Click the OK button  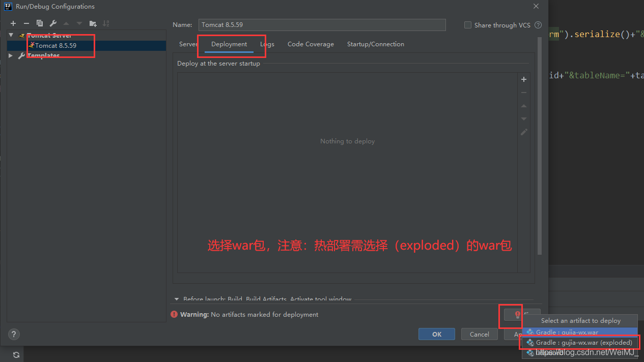pyautogui.click(x=436, y=334)
